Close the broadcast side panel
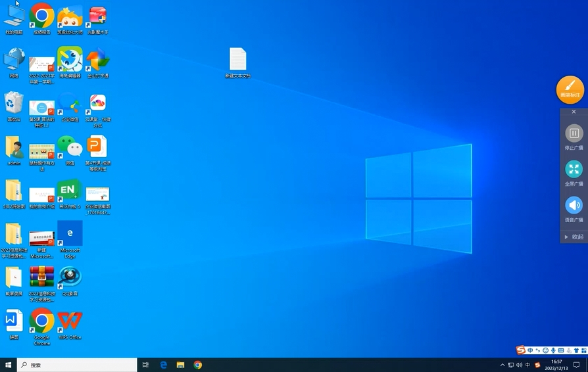This screenshot has width=588, height=372. (574, 112)
